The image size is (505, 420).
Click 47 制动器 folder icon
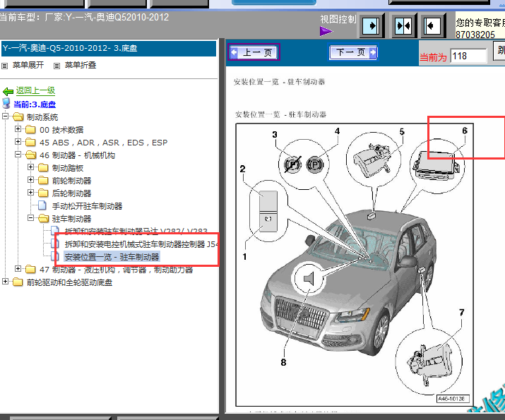click(x=30, y=269)
